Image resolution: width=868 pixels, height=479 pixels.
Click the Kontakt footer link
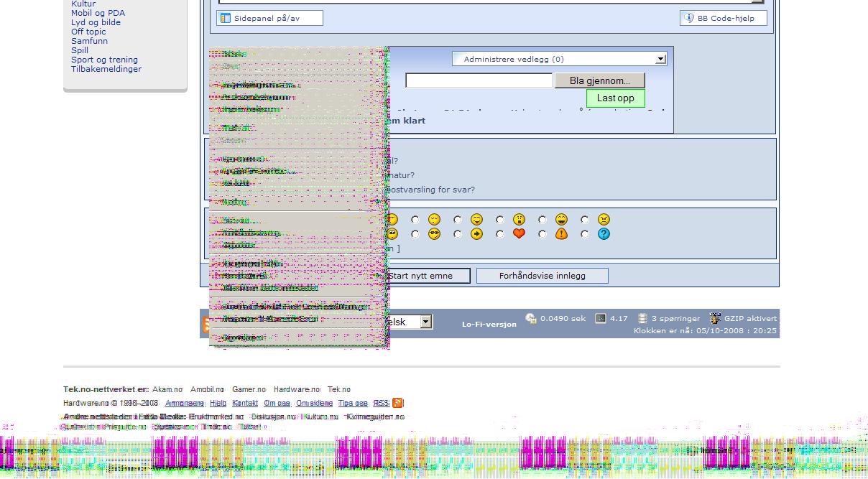pyautogui.click(x=245, y=404)
